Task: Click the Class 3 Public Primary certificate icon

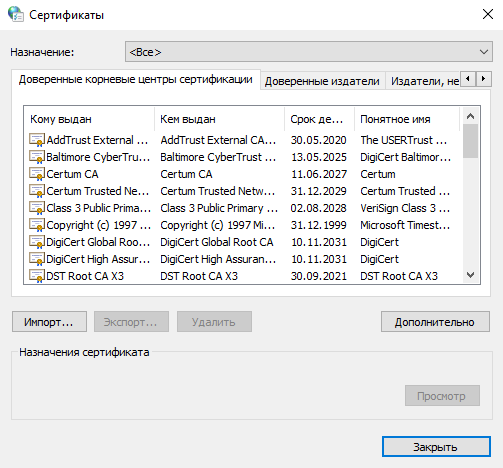Action: (37, 208)
